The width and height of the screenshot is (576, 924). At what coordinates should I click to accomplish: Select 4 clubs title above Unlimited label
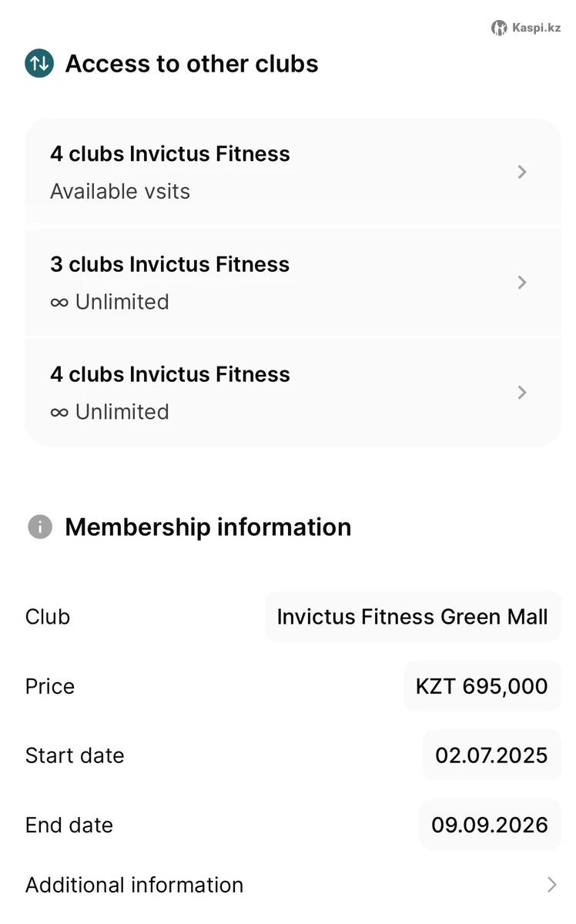coord(170,374)
